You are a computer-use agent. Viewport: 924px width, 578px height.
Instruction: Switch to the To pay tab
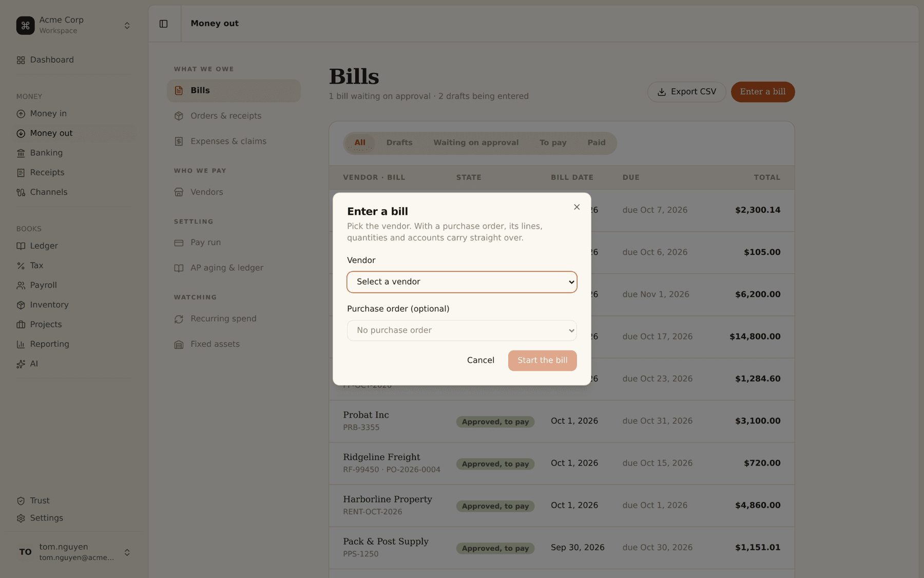click(552, 143)
